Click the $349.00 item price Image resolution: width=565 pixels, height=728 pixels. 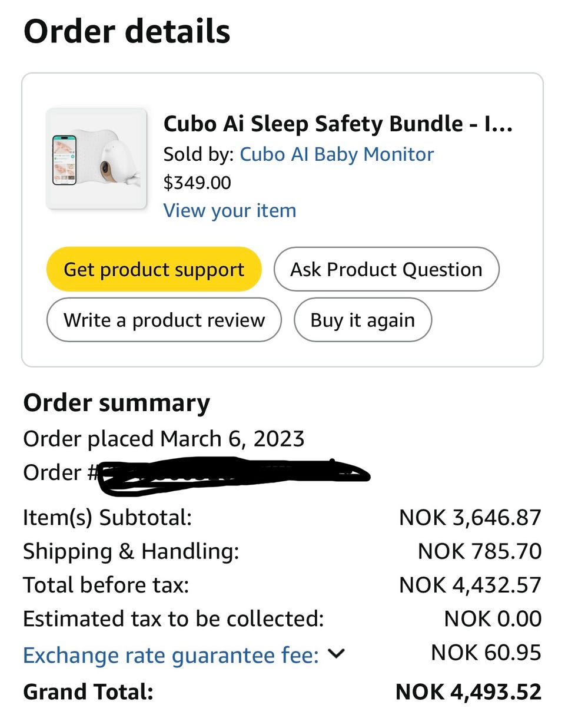pyautogui.click(x=197, y=183)
